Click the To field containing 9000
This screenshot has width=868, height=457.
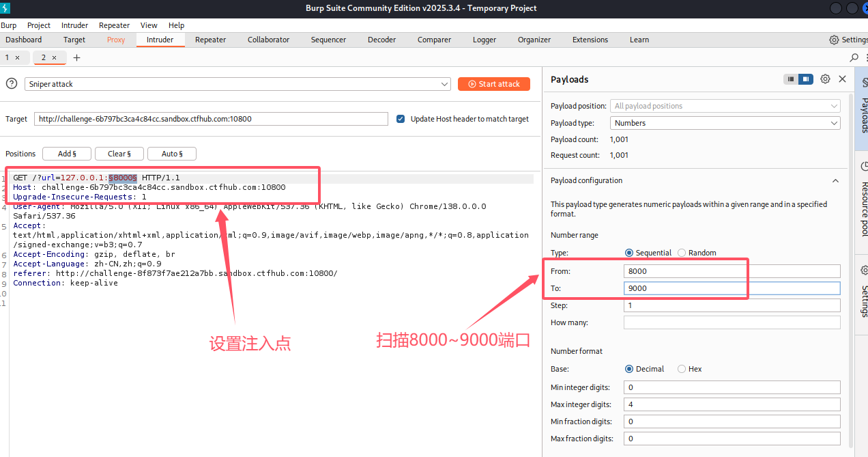click(732, 288)
